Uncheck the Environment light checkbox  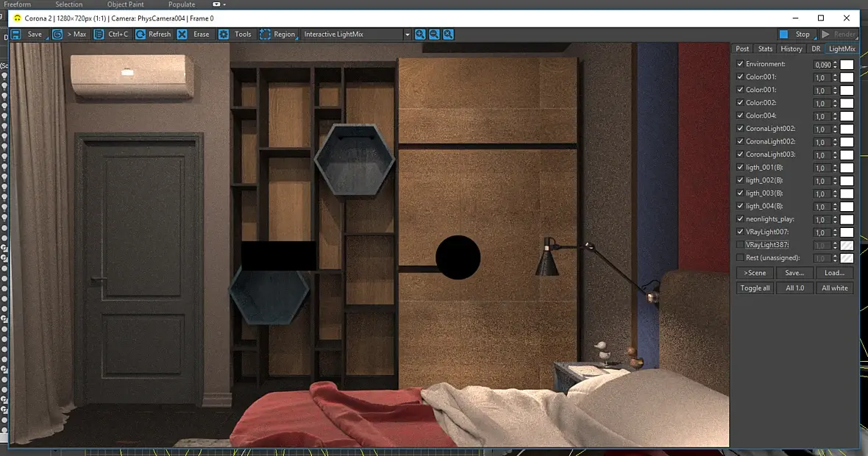point(740,64)
